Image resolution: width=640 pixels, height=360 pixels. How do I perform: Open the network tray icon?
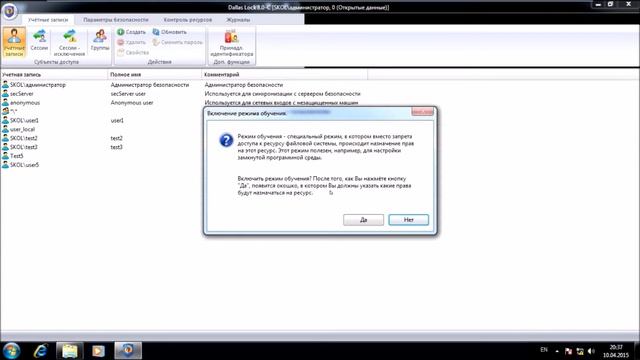(580, 351)
